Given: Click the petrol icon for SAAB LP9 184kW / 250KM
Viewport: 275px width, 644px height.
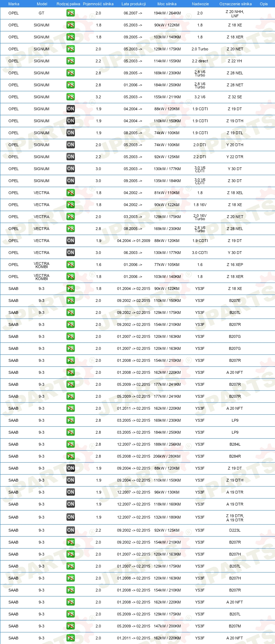Looking at the screenshot, I should point(71,432).
